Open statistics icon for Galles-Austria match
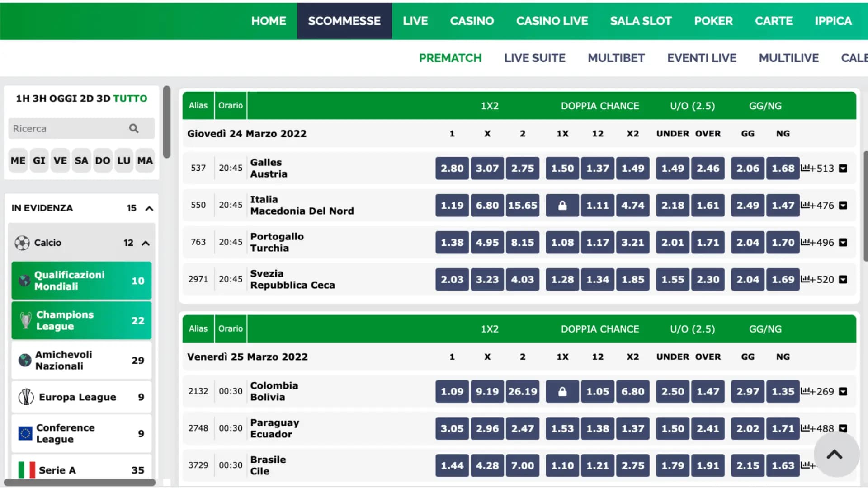868x488 pixels. [x=805, y=168]
